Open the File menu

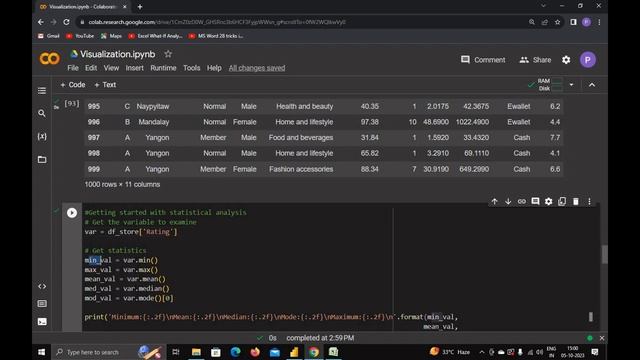point(73,68)
